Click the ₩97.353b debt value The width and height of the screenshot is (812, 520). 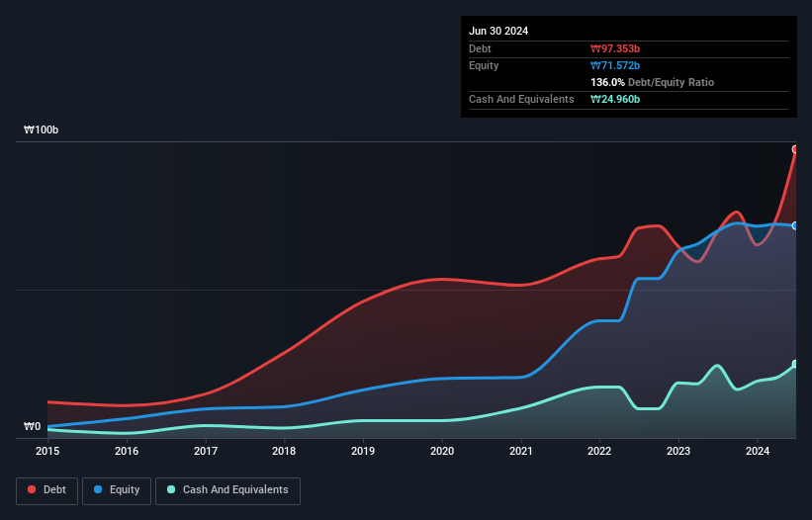coord(615,48)
